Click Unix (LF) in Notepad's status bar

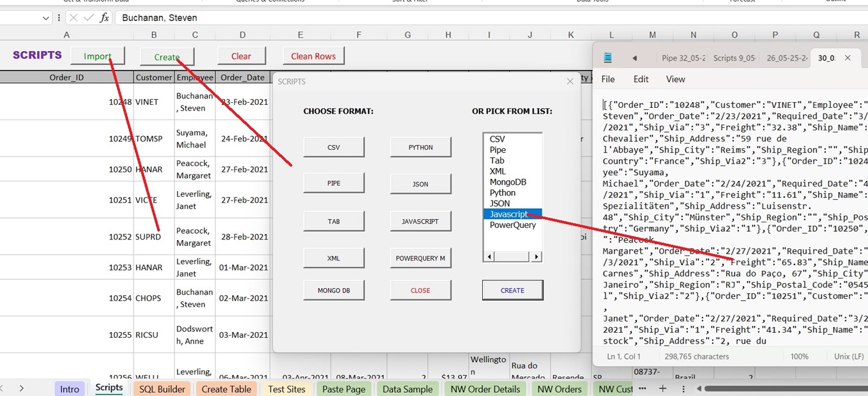tap(849, 356)
